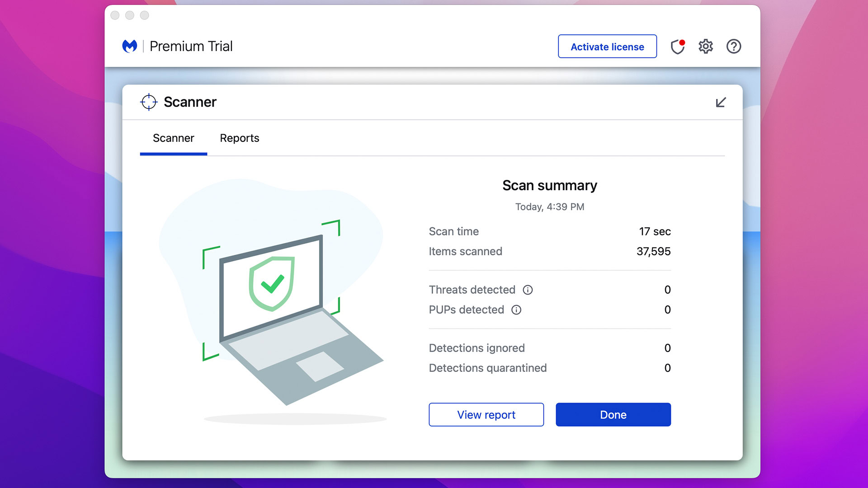Click the window's red close button
The image size is (868, 488).
(115, 15)
